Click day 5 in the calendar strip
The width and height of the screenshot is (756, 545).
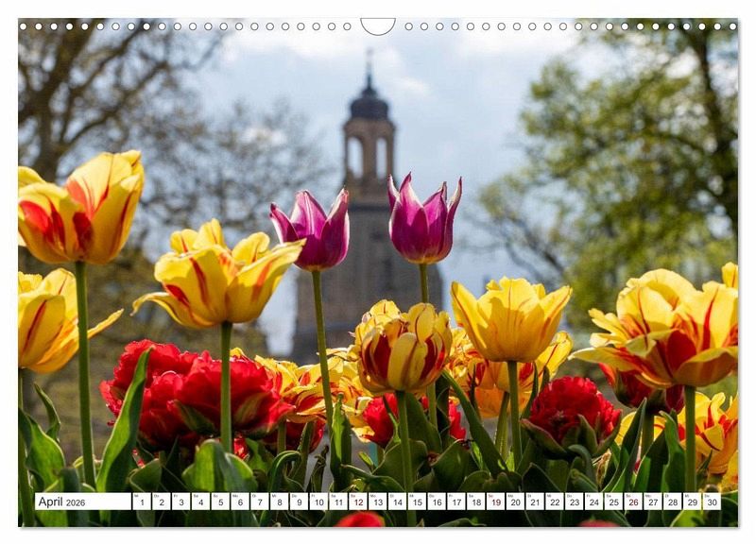pos(220,502)
